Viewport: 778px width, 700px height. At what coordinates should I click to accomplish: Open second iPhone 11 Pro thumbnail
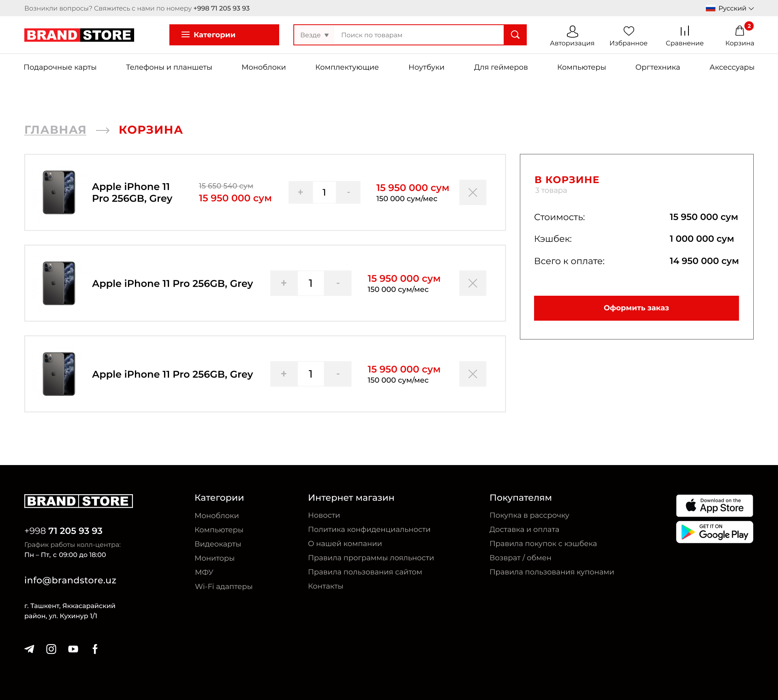click(x=59, y=283)
